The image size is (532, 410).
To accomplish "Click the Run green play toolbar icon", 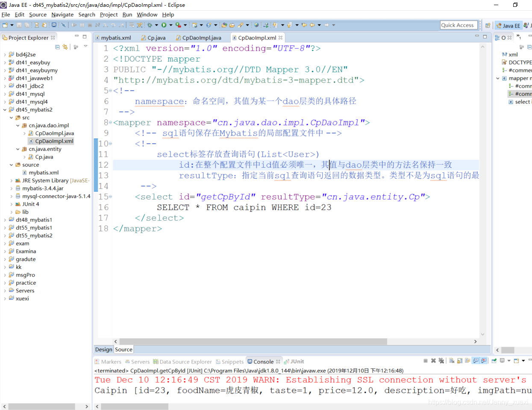I will click(164, 25).
